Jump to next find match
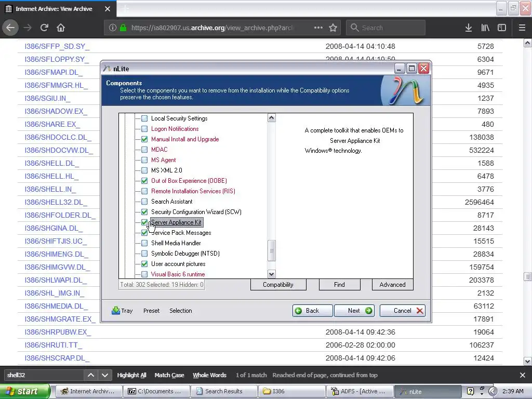532x399 pixels. [x=105, y=375]
